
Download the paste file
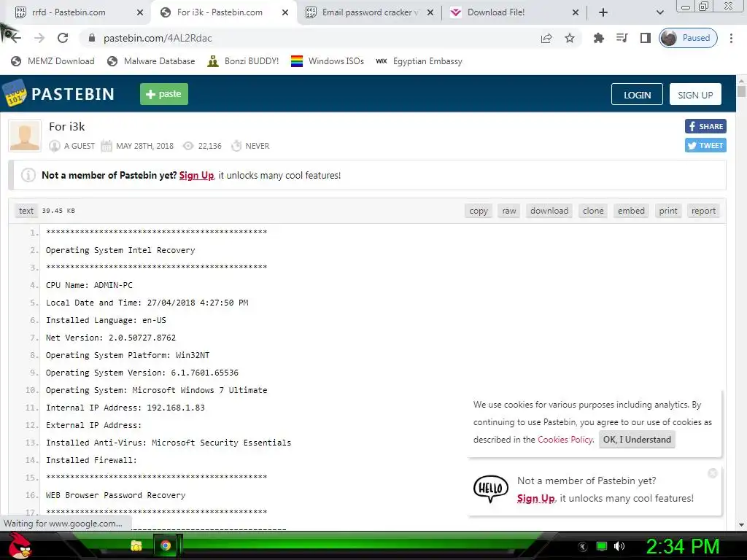pyautogui.click(x=549, y=211)
